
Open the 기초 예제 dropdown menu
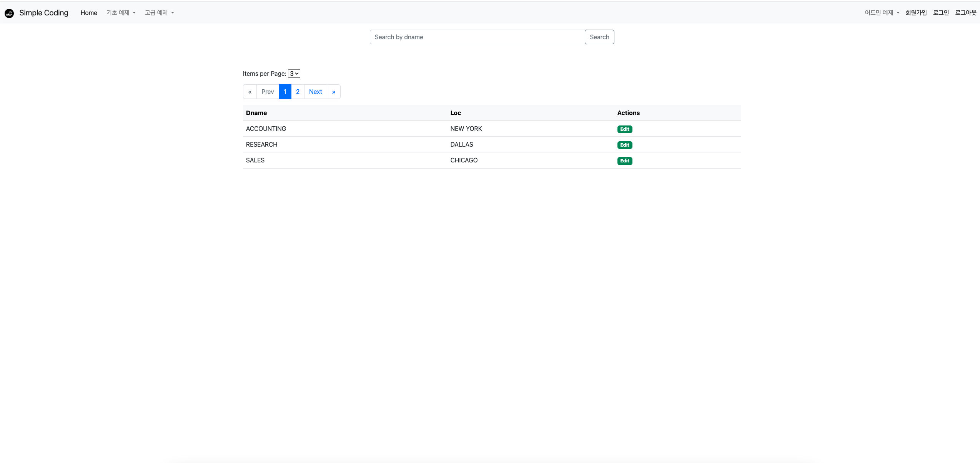[121, 13]
